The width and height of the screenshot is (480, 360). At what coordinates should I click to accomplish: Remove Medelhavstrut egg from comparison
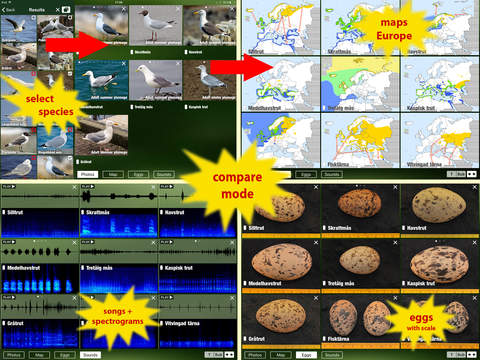(316, 243)
